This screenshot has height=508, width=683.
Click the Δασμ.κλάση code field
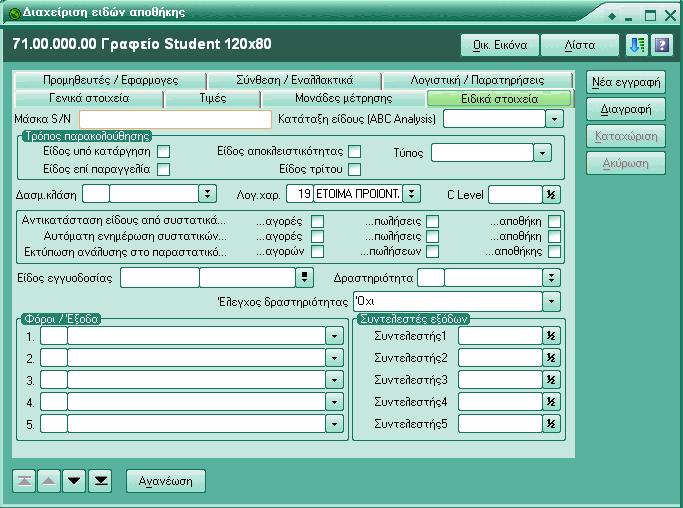tap(96, 194)
